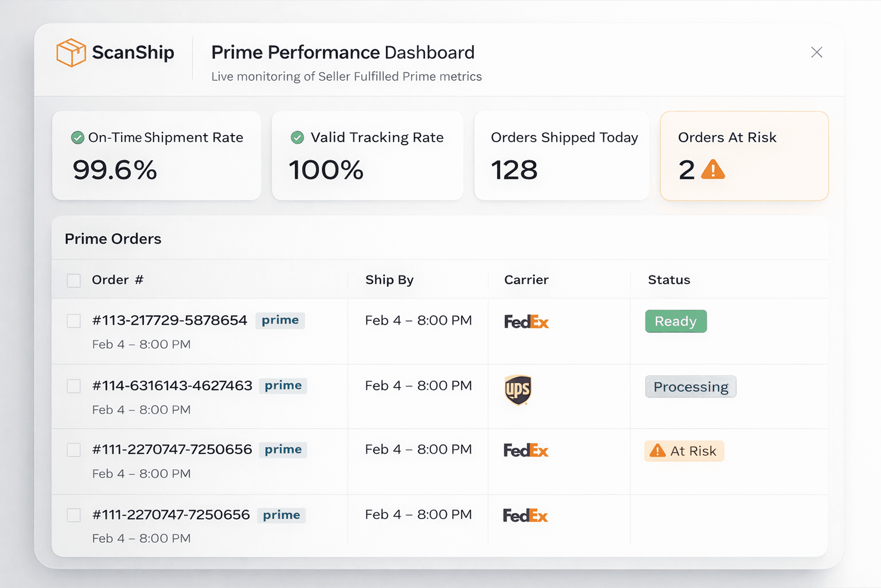Click the On-Time Shipment Rate green checkmark
The height and width of the screenshot is (588, 881).
[78, 138]
